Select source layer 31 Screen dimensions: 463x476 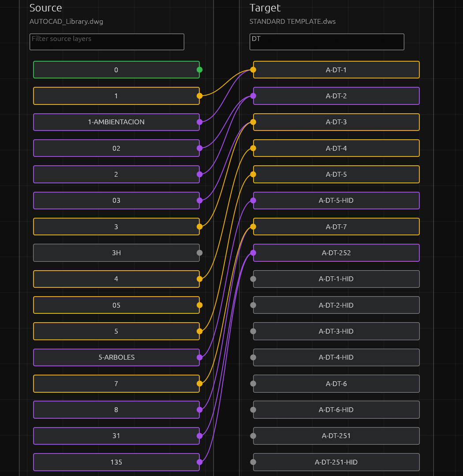(x=116, y=436)
